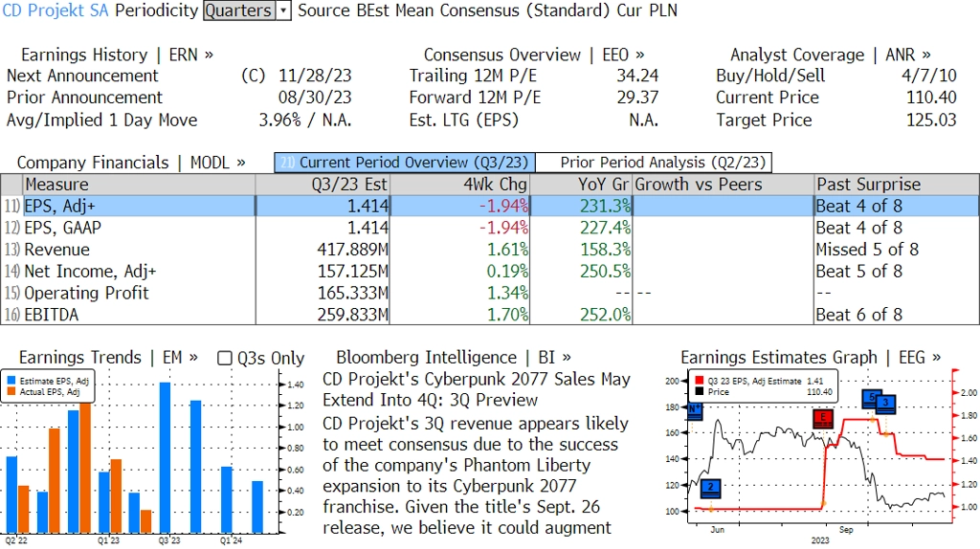Click the Forward 12M P/E value 29.37
Viewport: 980px width, 549px height.
point(637,99)
